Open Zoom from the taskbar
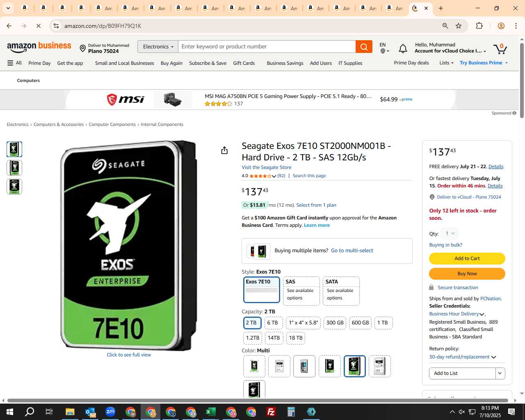 [x=110, y=412]
